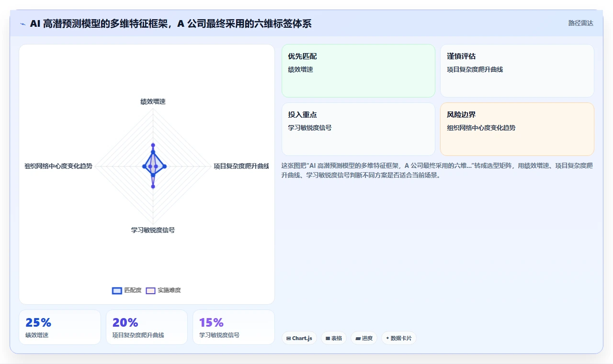Toggle the 实施难度 legend item
The height and width of the screenshot is (364, 613).
pos(163,290)
